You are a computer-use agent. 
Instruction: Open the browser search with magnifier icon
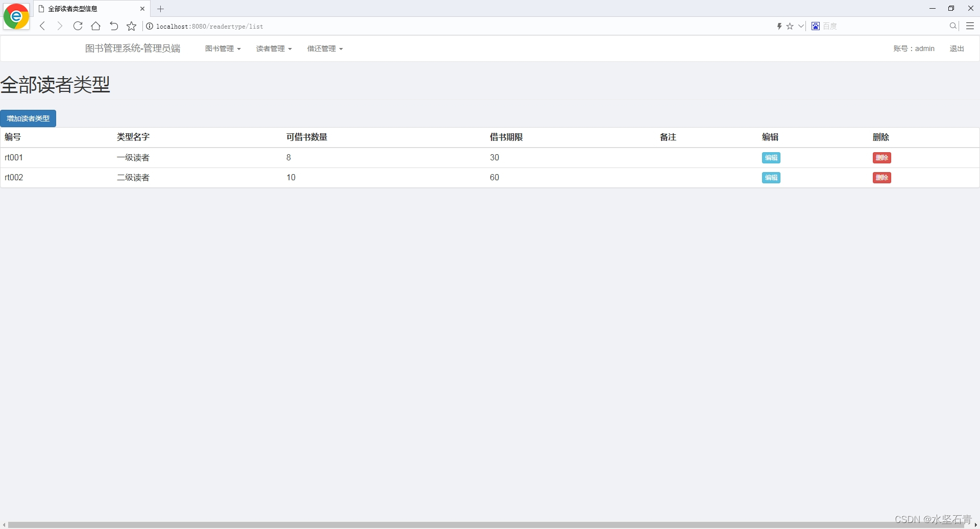click(x=952, y=26)
